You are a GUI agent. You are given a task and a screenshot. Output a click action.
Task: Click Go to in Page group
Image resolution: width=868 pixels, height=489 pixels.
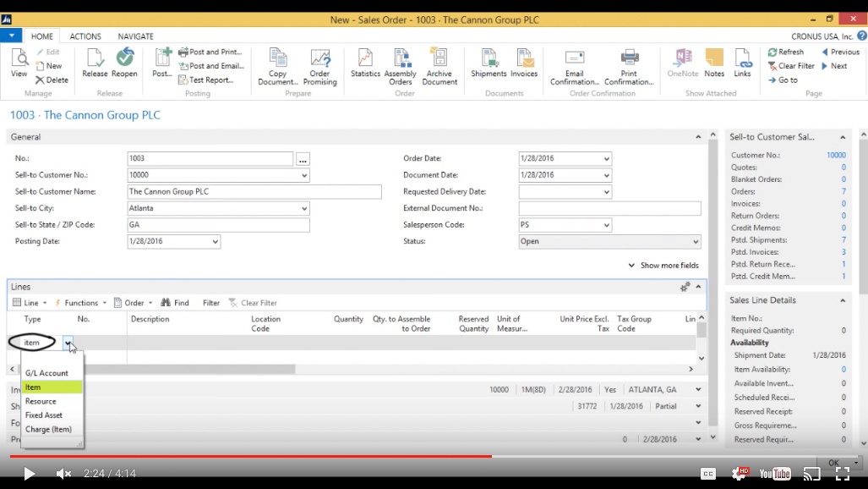tap(783, 80)
